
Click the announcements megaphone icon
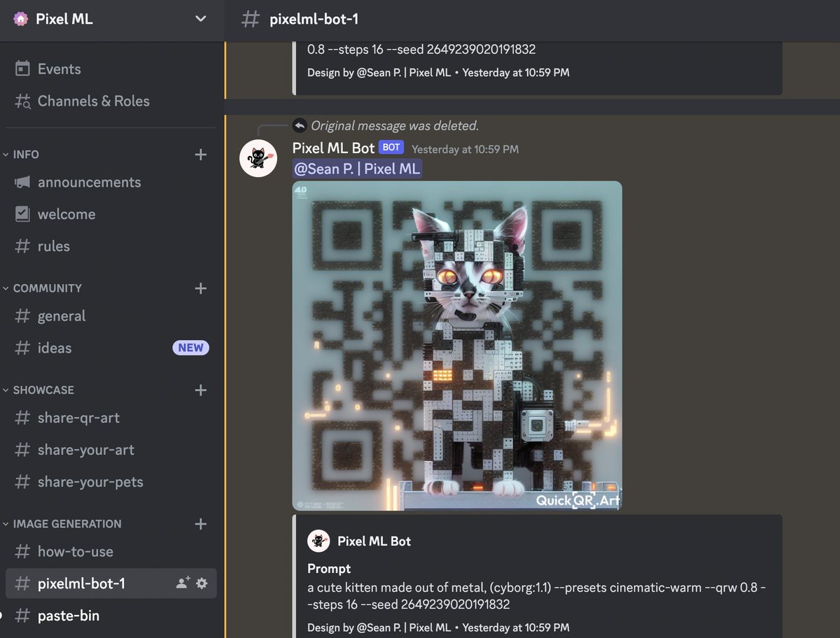pos(23,182)
